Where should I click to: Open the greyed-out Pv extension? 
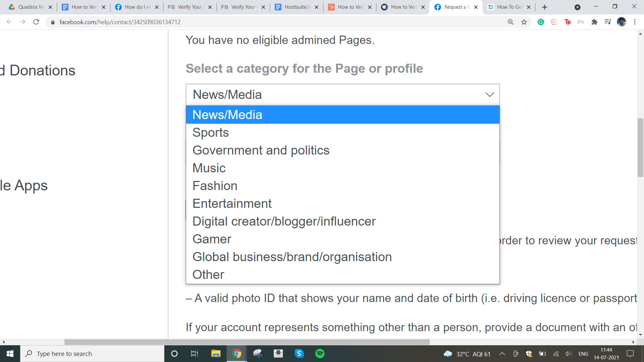tap(581, 22)
